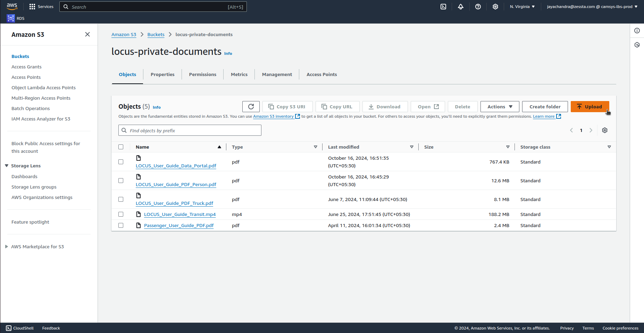
Task: Open table preferences gear icon
Action: [605, 130]
